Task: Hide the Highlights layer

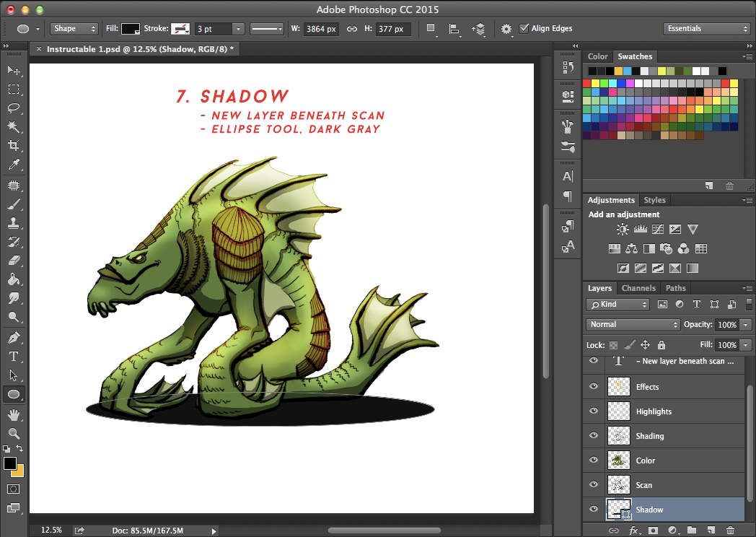Action: [593, 411]
